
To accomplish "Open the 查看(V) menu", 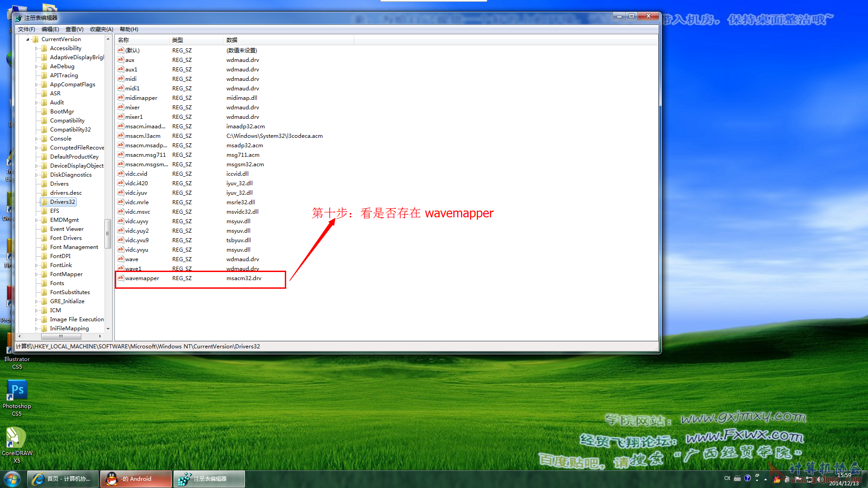I will (74, 29).
